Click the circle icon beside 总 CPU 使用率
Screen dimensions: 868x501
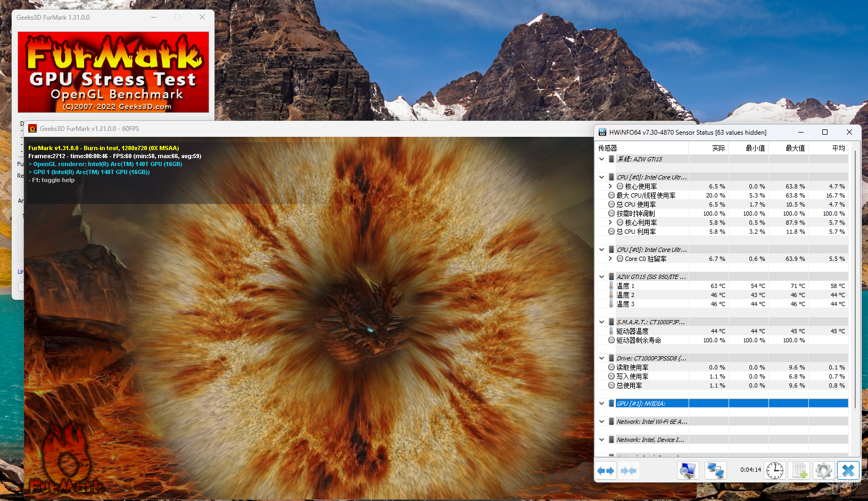pyautogui.click(x=611, y=204)
